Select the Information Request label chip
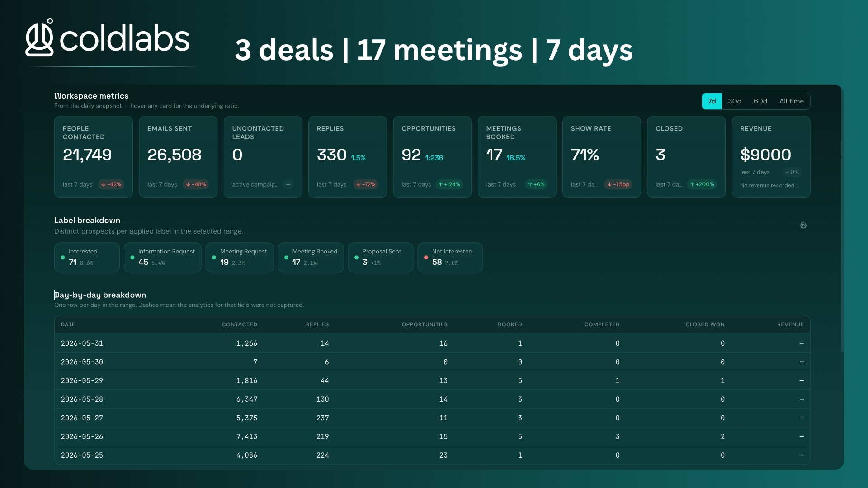 pyautogui.click(x=163, y=258)
